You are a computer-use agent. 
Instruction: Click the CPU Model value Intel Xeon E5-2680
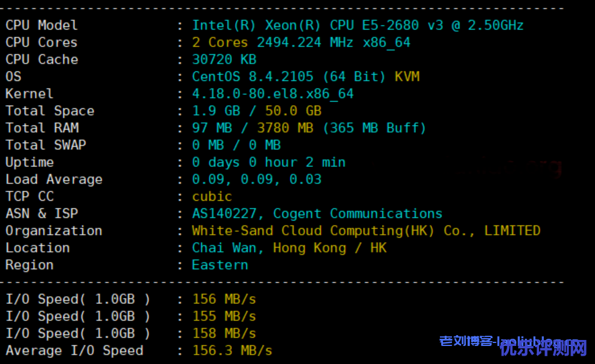pos(358,25)
